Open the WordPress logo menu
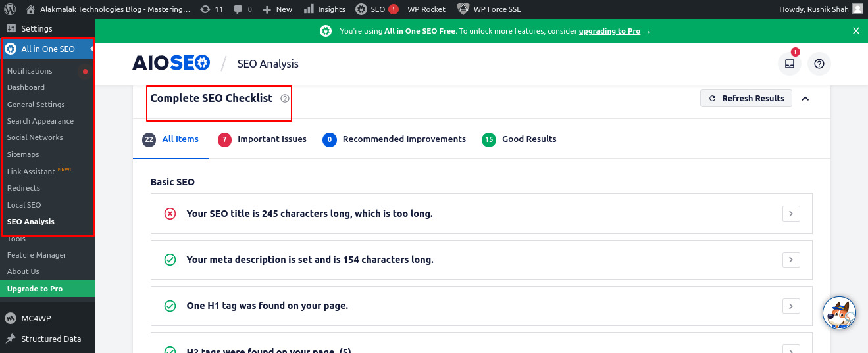The width and height of the screenshot is (868, 353). pyautogui.click(x=10, y=9)
